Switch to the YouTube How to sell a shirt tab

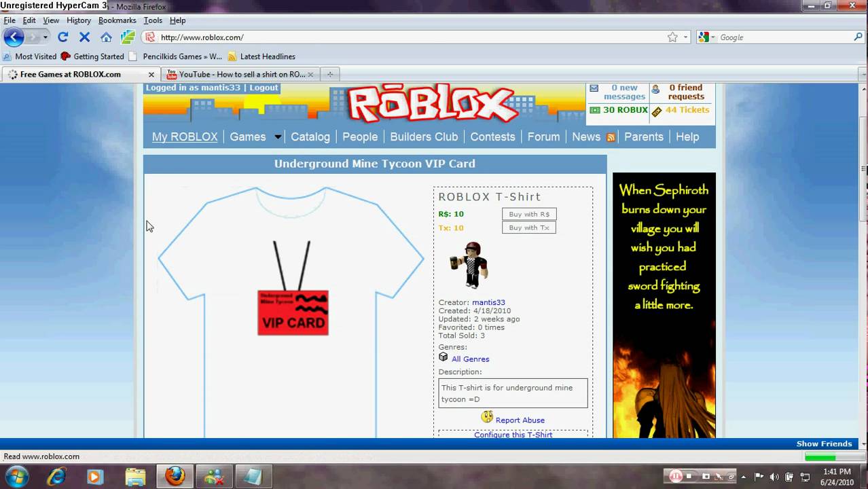[x=240, y=74]
